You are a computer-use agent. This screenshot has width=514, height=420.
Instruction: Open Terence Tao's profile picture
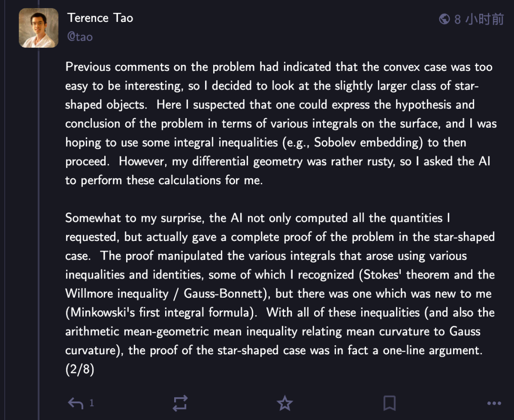click(39, 28)
